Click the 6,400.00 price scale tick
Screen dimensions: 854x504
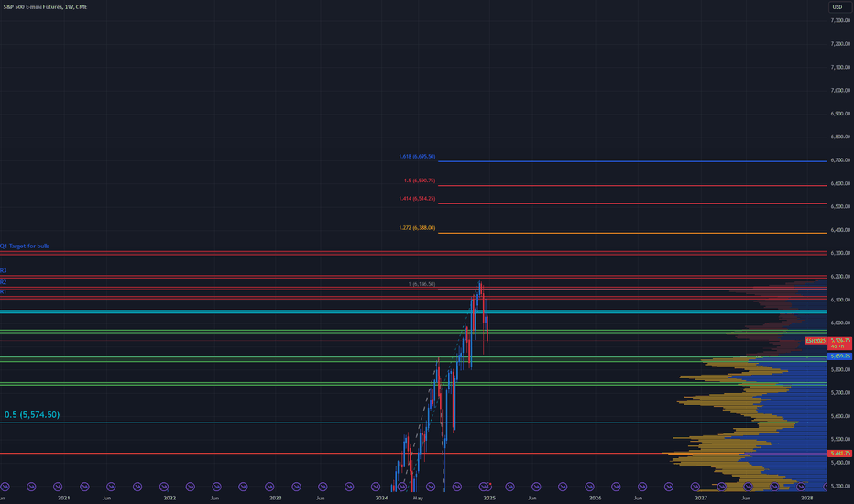[x=840, y=230]
